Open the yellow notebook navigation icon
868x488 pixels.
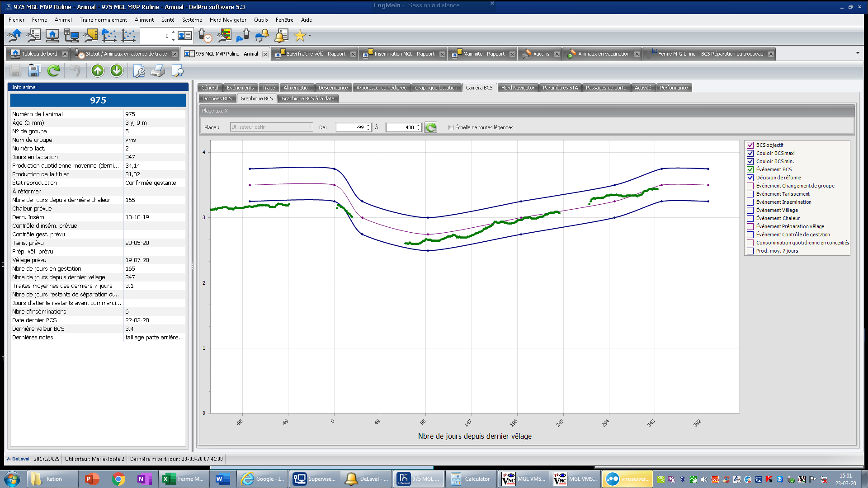pyautogui.click(x=90, y=35)
